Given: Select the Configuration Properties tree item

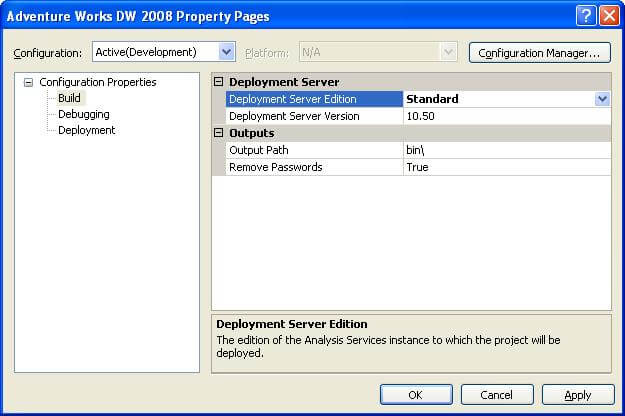Looking at the screenshot, I should coord(98,82).
